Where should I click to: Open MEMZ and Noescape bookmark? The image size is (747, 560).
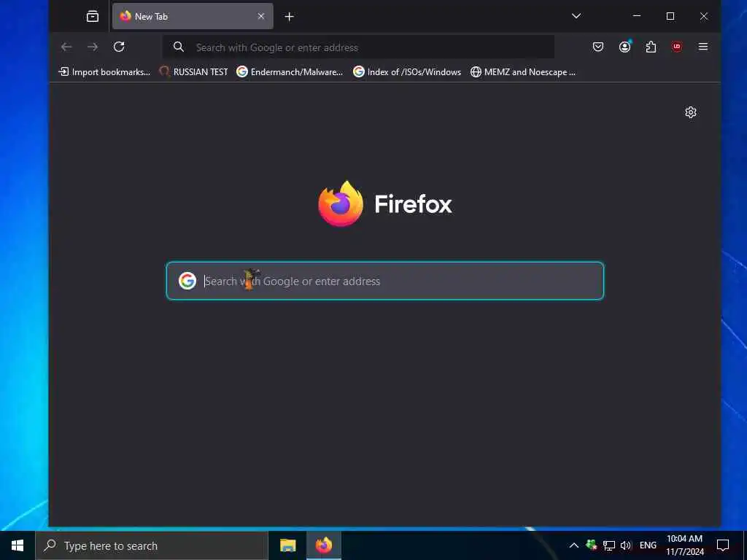pyautogui.click(x=523, y=72)
